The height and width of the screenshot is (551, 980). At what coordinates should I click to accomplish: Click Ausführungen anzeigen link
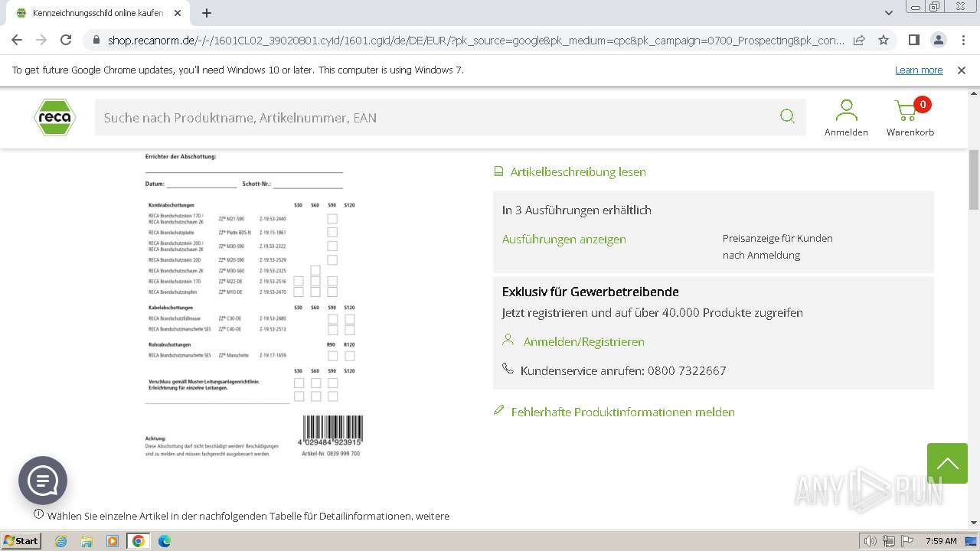pos(564,239)
